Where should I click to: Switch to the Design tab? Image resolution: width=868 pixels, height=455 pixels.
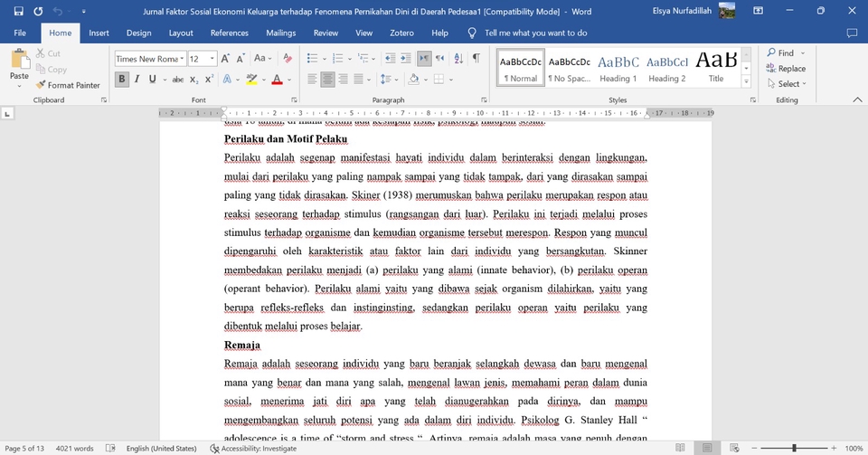pyautogui.click(x=139, y=33)
